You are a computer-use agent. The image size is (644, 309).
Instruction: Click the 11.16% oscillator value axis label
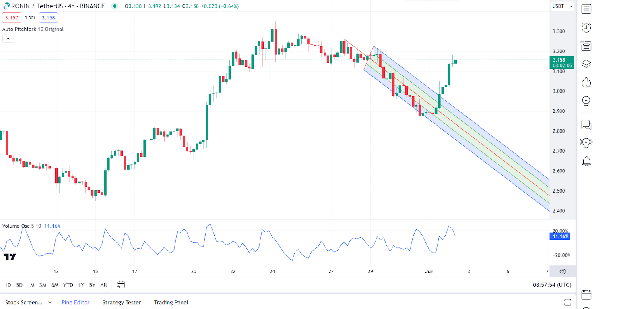(560, 236)
